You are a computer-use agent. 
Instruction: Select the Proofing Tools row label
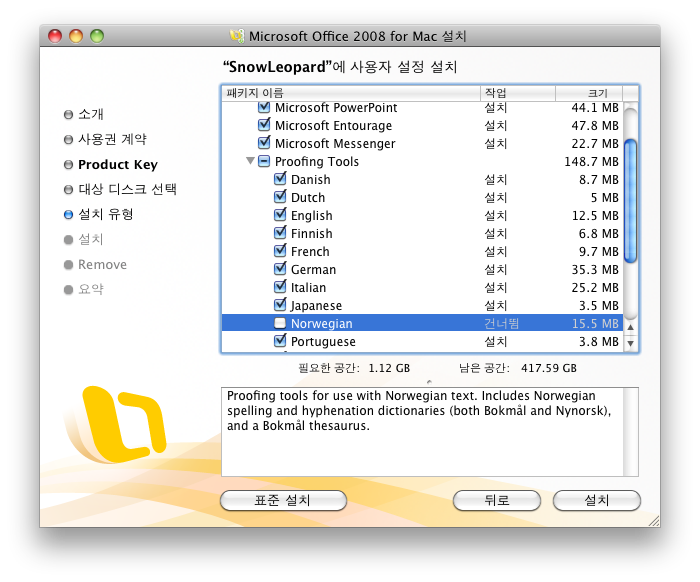(317, 162)
